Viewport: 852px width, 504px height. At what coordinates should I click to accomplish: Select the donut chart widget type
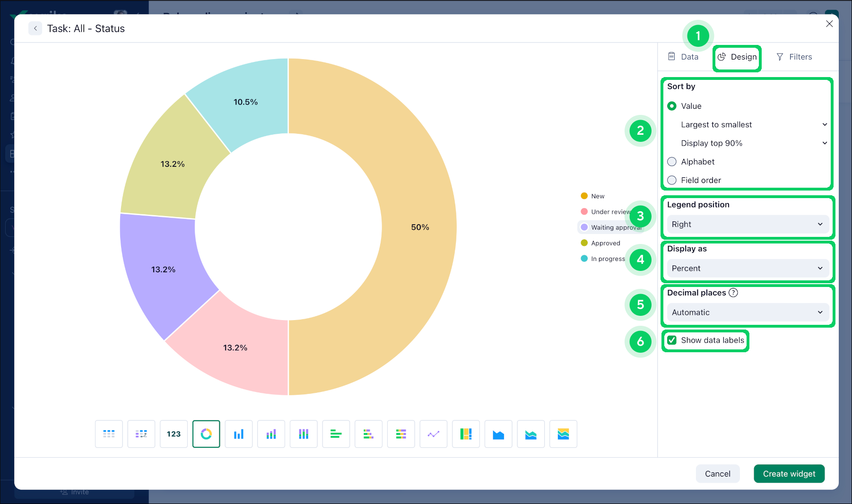pos(206,434)
